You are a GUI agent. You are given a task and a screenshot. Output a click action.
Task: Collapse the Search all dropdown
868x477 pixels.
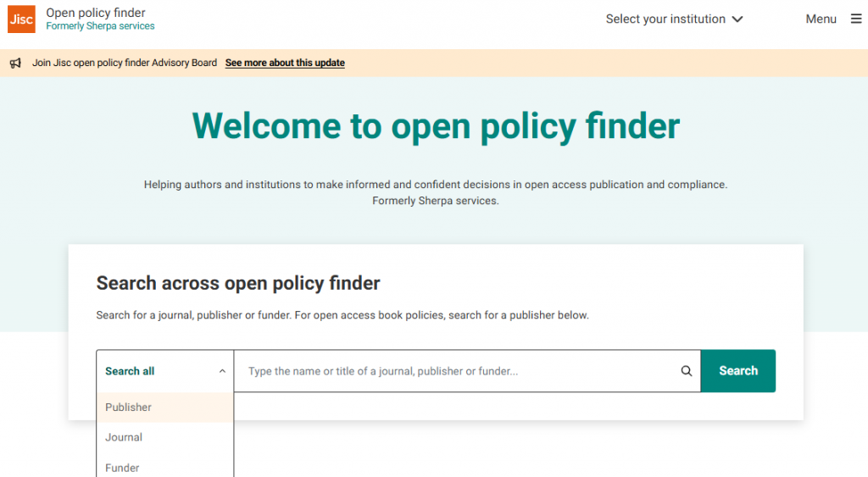click(165, 371)
